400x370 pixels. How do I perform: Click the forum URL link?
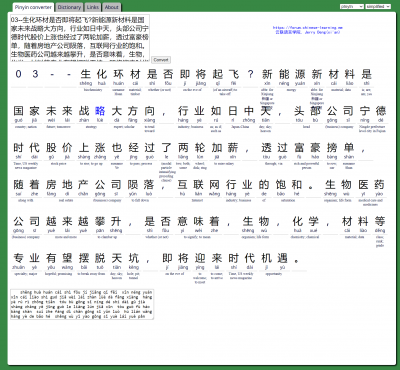tap(308, 28)
